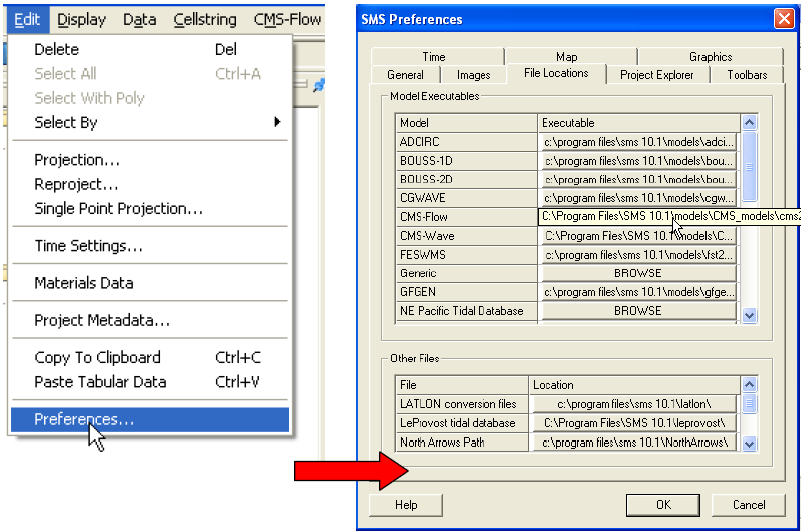Image resolution: width=802 pixels, height=531 pixels.
Task: Click Other Files scrollbar down arrow
Action: click(749, 444)
